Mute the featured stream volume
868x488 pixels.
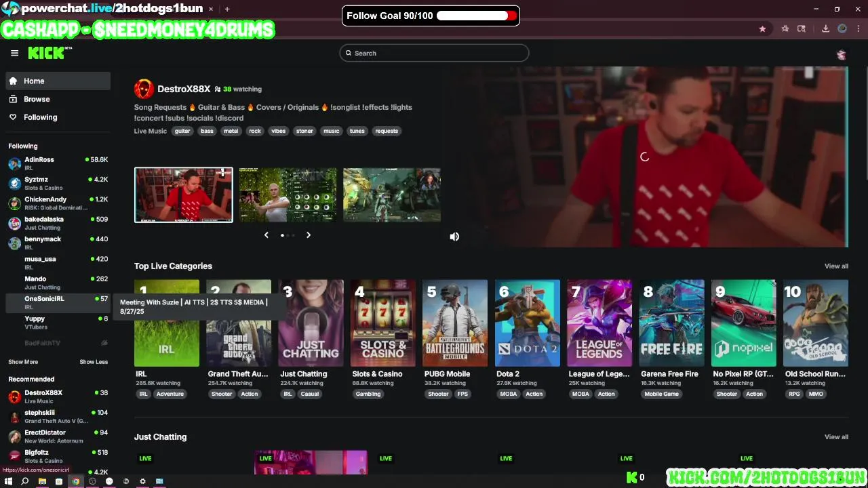pos(454,237)
